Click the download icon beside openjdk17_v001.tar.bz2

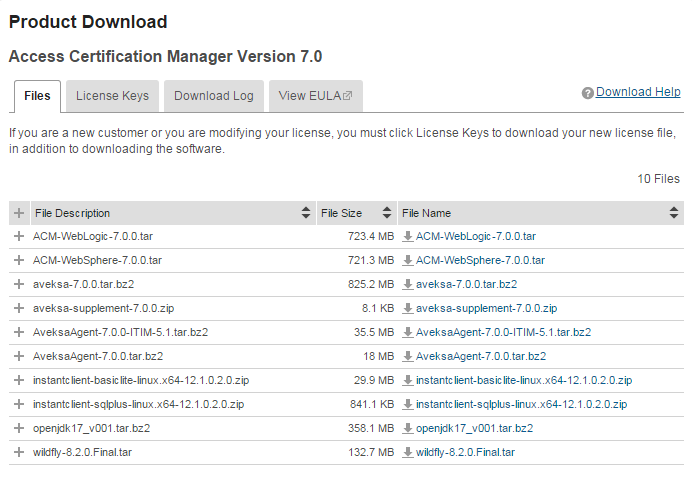click(407, 428)
